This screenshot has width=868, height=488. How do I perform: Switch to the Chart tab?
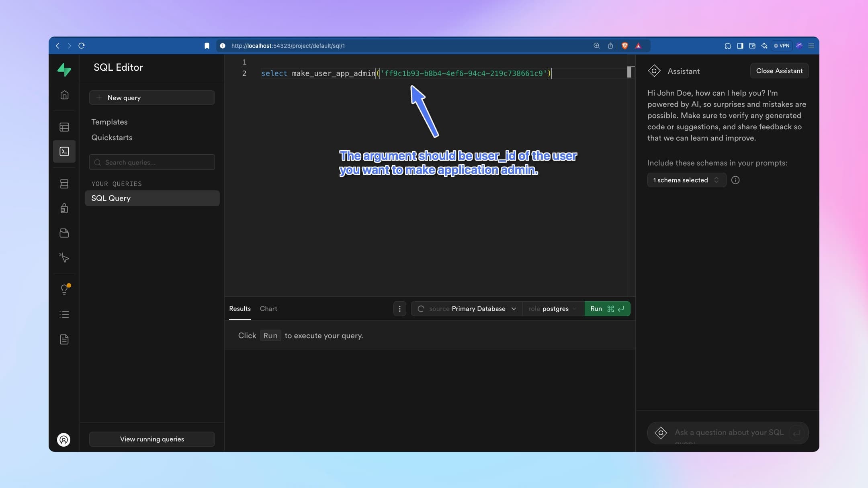(x=268, y=308)
